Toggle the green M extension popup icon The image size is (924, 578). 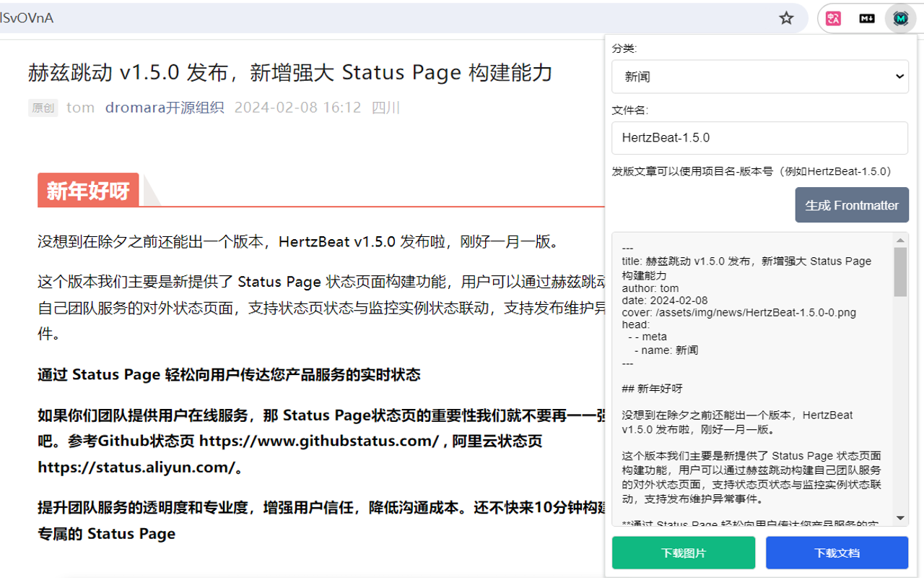coord(899,18)
